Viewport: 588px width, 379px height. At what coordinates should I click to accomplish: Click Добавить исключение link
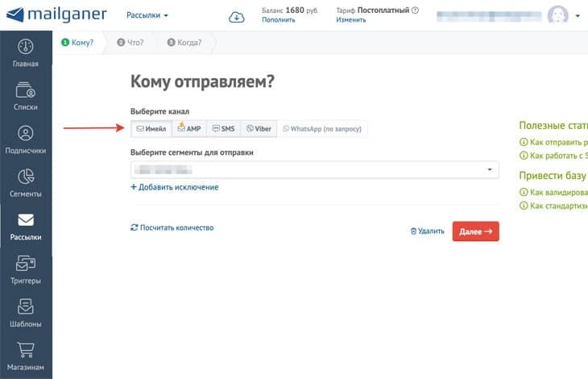click(x=174, y=187)
